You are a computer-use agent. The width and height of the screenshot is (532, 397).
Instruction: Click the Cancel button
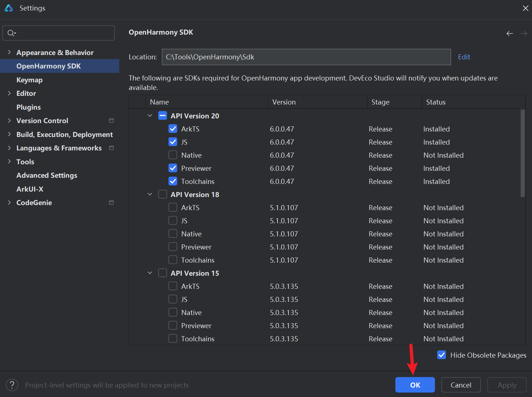tap(461, 385)
